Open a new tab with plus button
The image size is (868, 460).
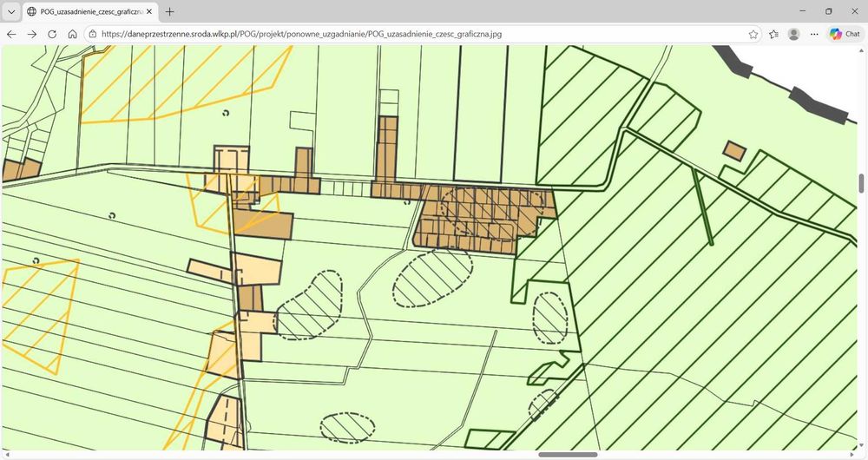(x=170, y=11)
